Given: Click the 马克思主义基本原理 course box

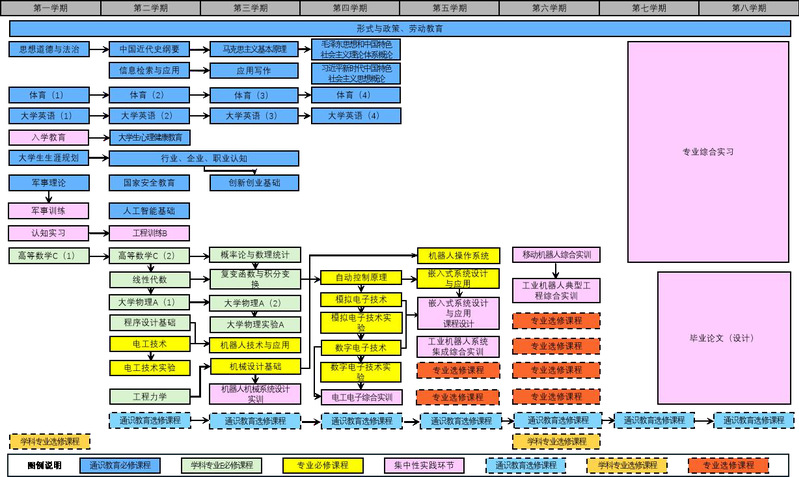Looking at the screenshot, I should click(x=254, y=49).
